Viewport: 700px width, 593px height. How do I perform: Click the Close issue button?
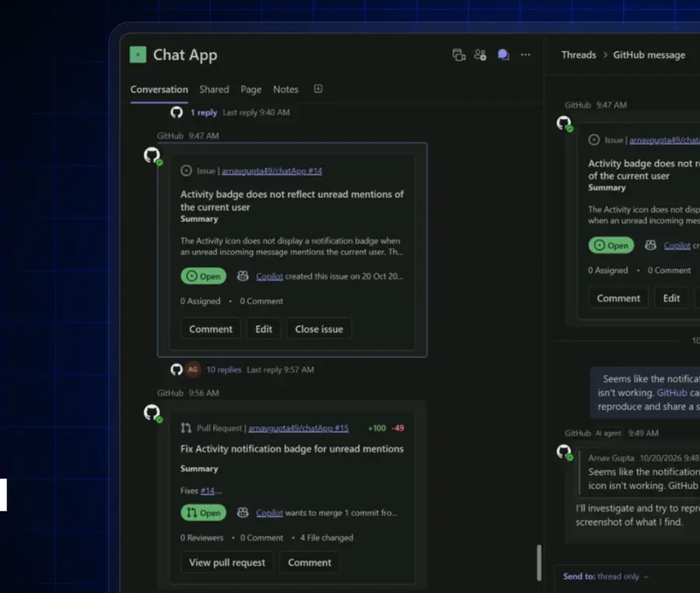tap(319, 328)
